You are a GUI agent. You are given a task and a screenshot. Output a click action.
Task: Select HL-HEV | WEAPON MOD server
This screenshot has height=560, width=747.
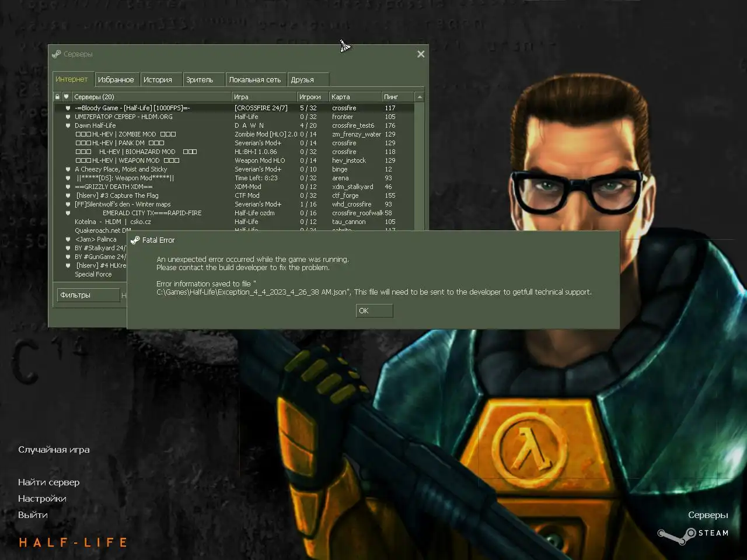pos(127,160)
